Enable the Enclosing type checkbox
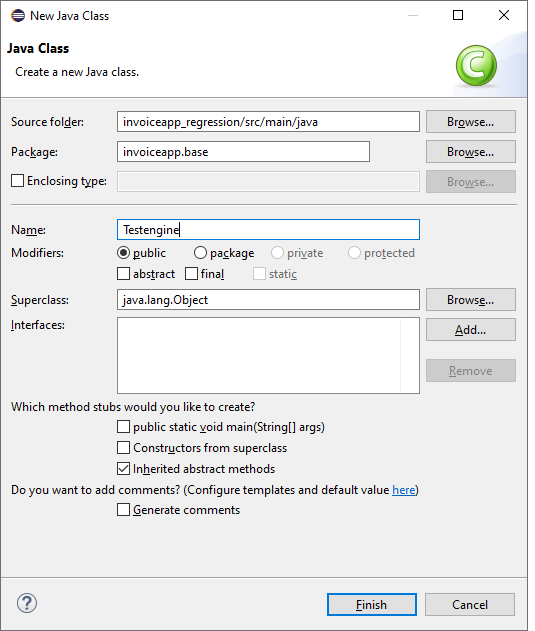Viewport: 535px width, 631px height. (x=17, y=181)
